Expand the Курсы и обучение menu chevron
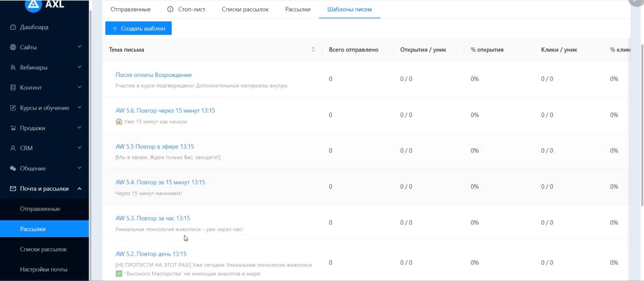The height and width of the screenshot is (281, 644). [x=80, y=108]
